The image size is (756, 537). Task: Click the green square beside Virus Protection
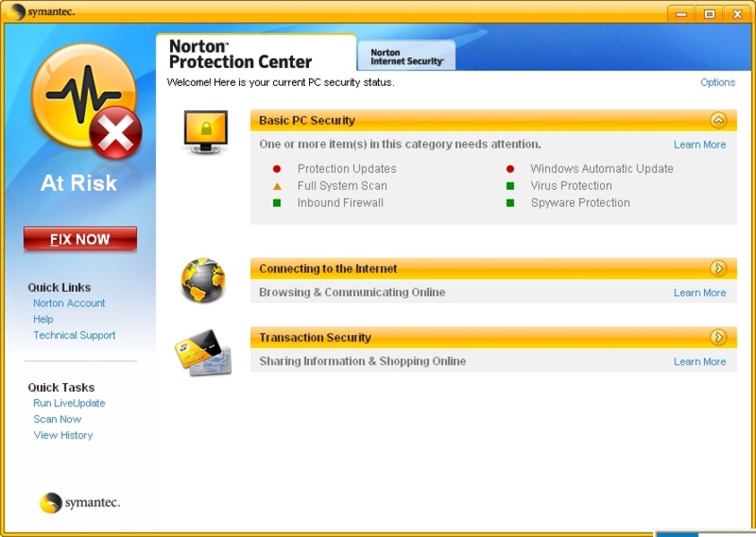pyautogui.click(x=510, y=186)
